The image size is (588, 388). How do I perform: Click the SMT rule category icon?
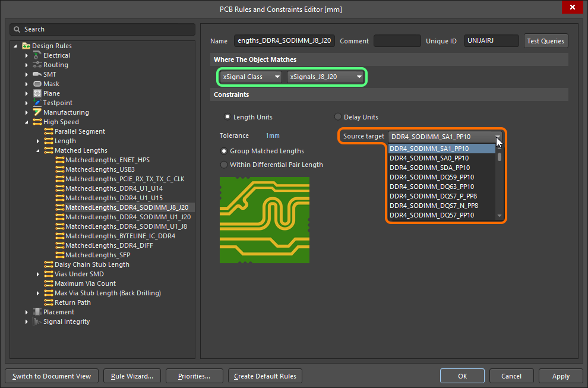tap(37, 74)
